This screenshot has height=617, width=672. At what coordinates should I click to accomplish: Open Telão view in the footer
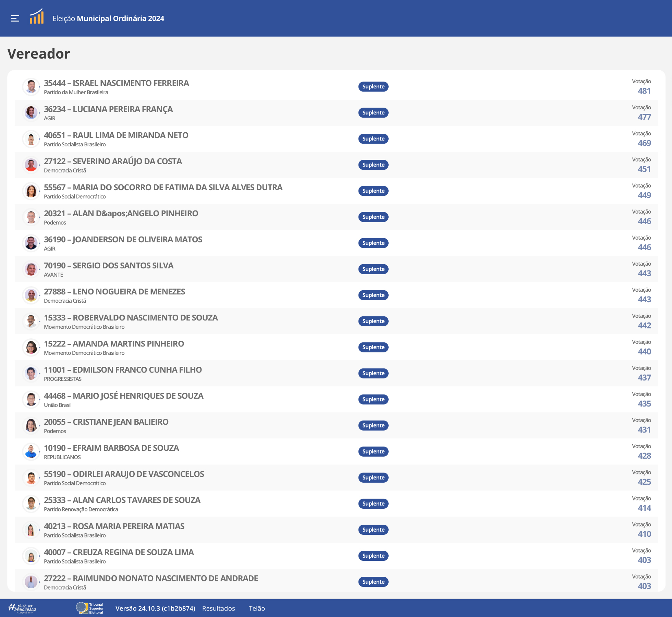(x=257, y=608)
